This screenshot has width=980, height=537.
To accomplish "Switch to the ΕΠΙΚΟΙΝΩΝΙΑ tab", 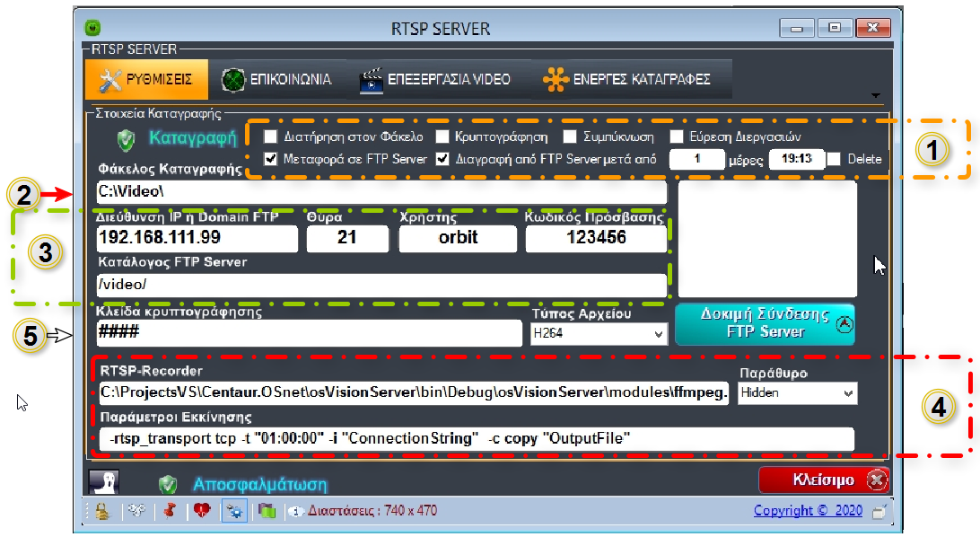I will tap(276, 79).
